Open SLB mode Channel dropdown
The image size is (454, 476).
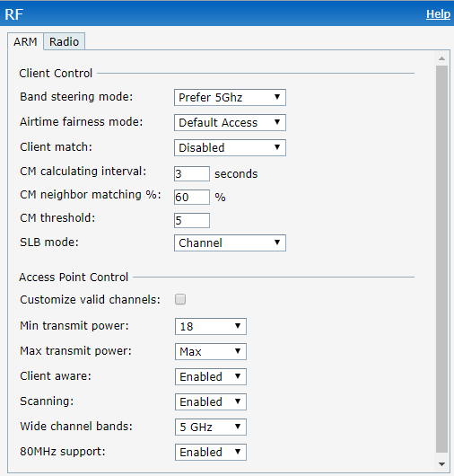[x=230, y=242]
